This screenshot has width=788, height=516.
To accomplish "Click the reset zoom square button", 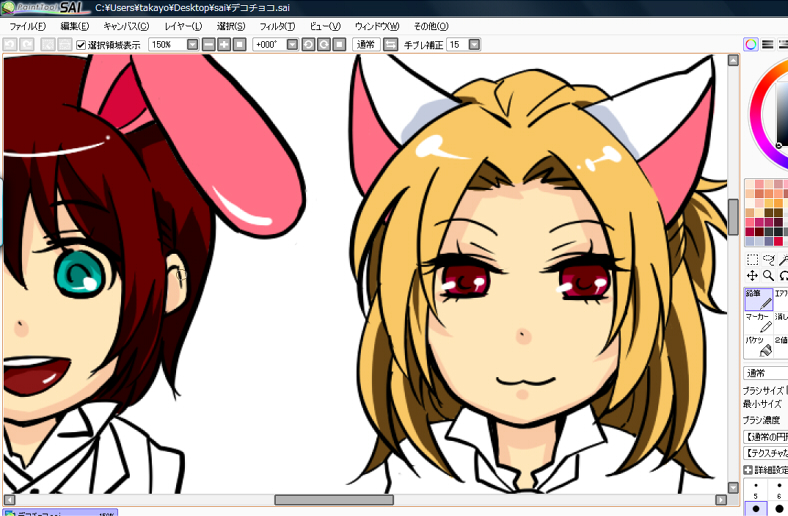I will (x=240, y=45).
